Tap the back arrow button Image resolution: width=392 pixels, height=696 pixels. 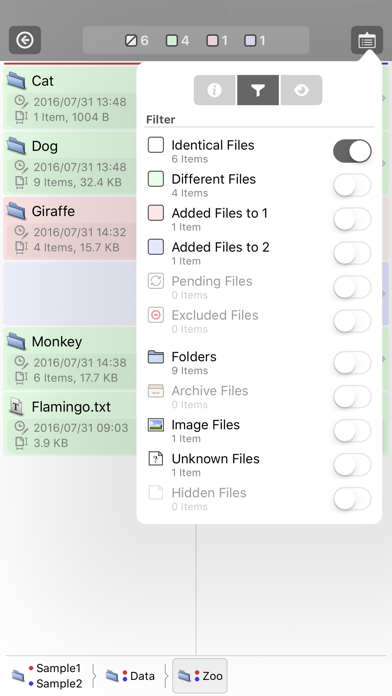25,40
